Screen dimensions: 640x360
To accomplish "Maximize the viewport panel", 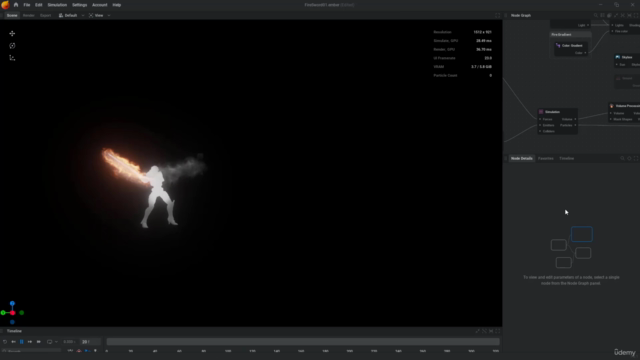I will pyautogui.click(x=498, y=16).
